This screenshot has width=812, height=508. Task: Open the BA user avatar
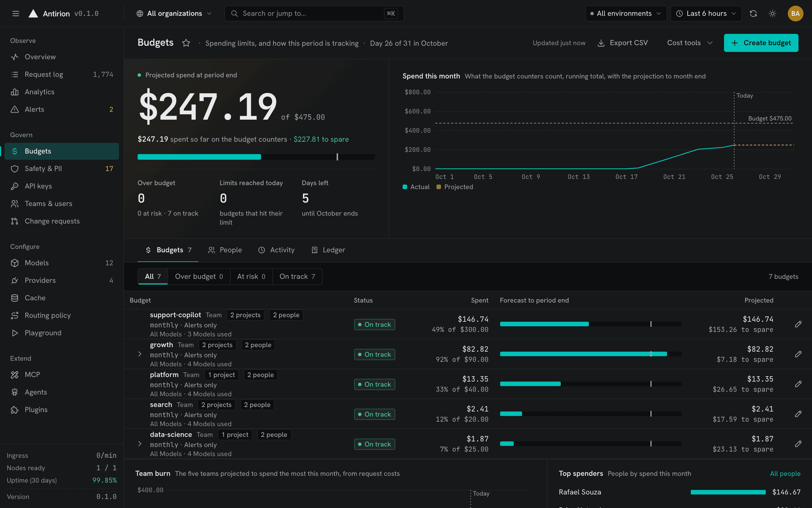point(795,14)
